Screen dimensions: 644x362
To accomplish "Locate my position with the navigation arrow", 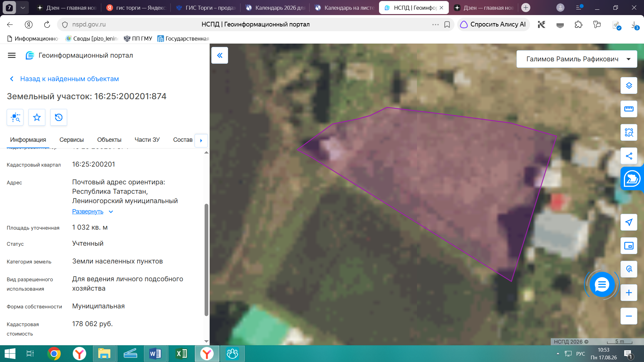I will point(629,222).
